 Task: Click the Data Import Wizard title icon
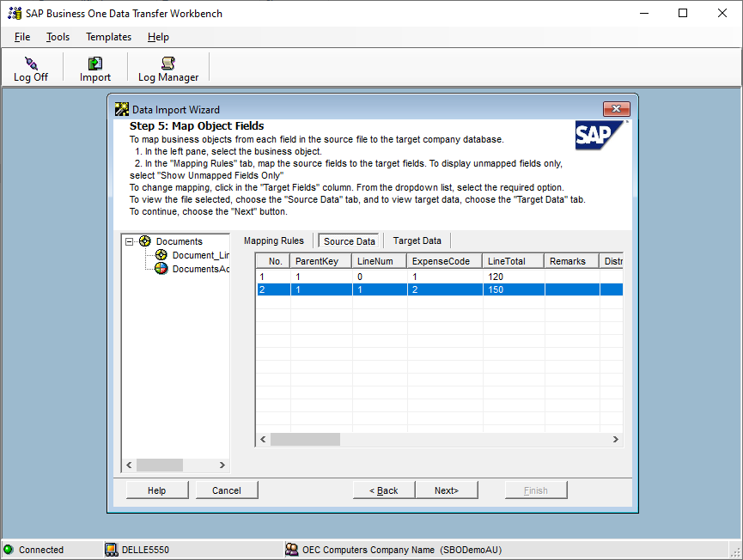[122, 109]
